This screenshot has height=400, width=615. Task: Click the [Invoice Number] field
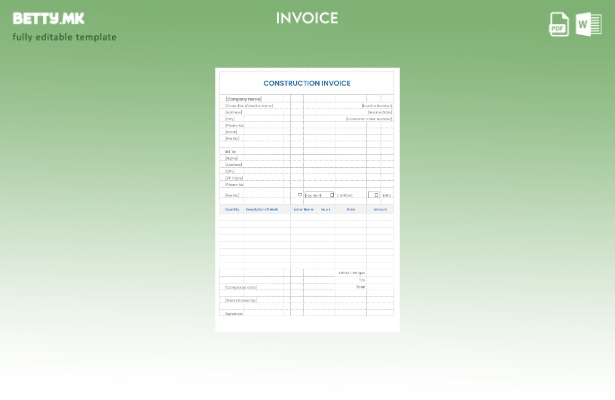377,105
